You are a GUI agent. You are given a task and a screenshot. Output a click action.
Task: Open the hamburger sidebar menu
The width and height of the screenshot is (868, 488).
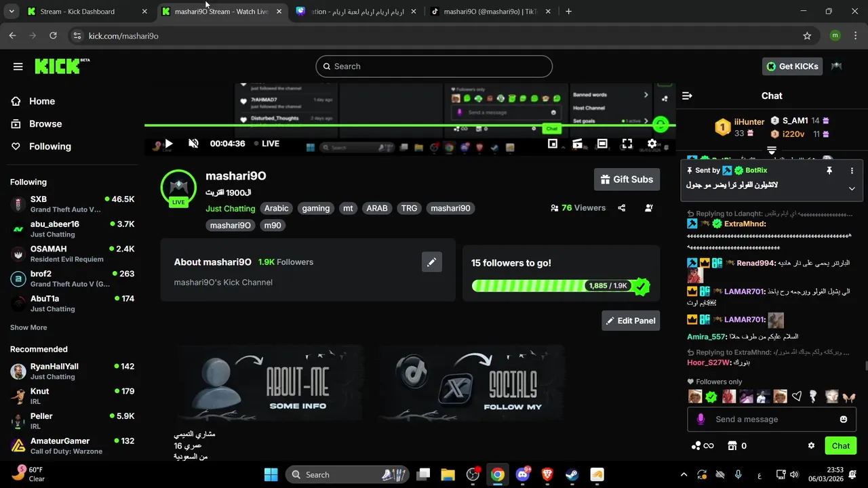pyautogui.click(x=18, y=66)
